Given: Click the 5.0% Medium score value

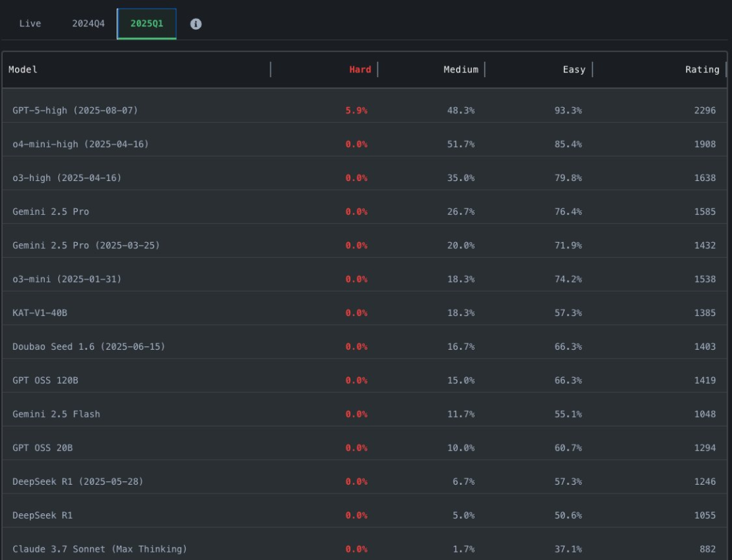Looking at the screenshot, I should 464,515.
